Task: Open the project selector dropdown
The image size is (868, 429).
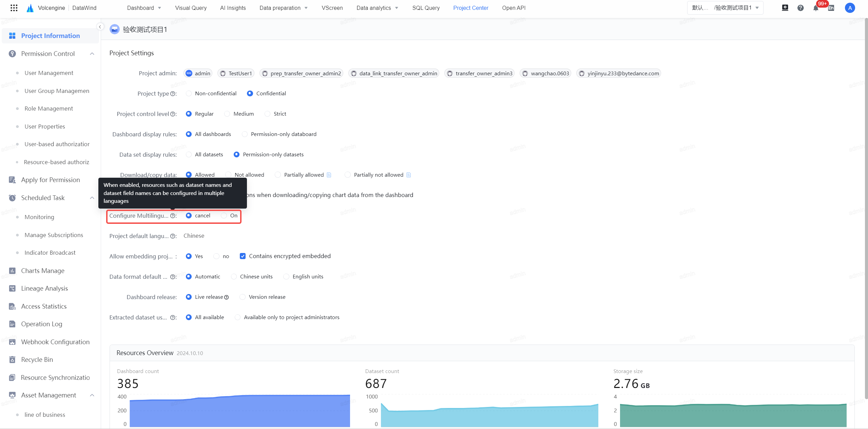Action: [725, 8]
